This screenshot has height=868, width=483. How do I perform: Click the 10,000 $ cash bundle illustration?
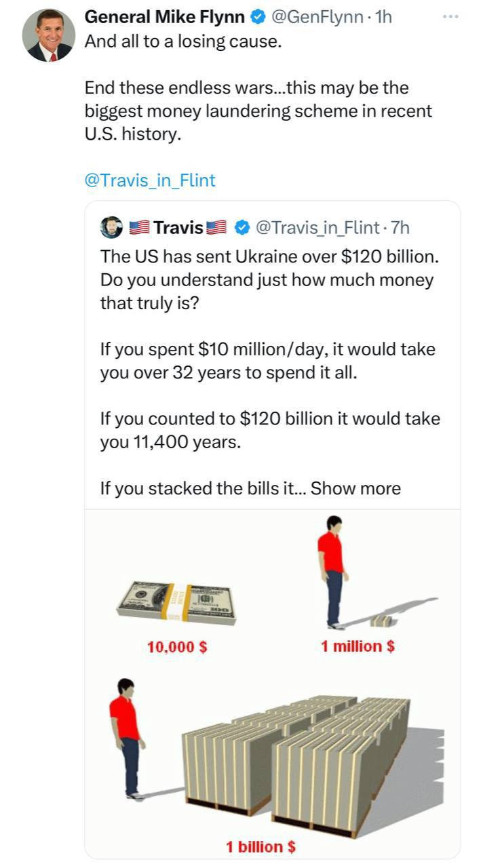[176, 602]
